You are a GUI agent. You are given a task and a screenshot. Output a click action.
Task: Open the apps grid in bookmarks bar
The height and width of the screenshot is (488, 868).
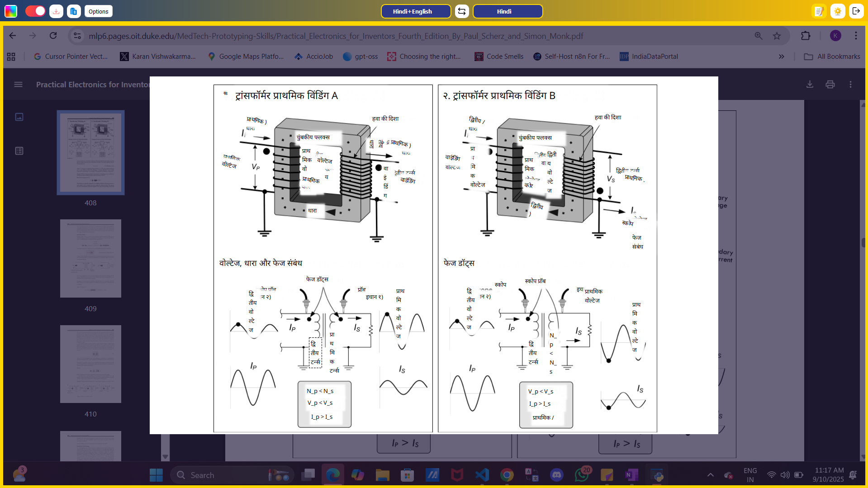11,57
